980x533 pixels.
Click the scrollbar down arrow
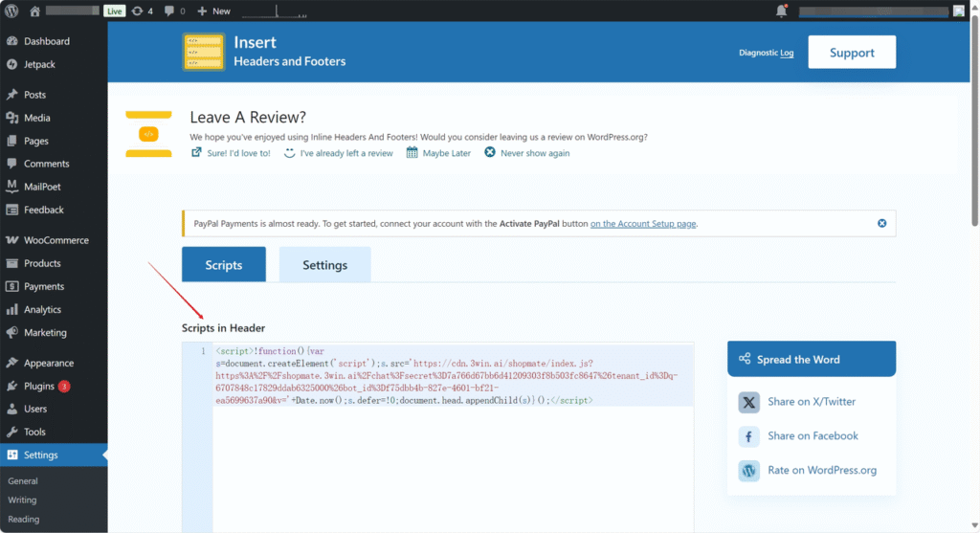[x=975, y=526]
